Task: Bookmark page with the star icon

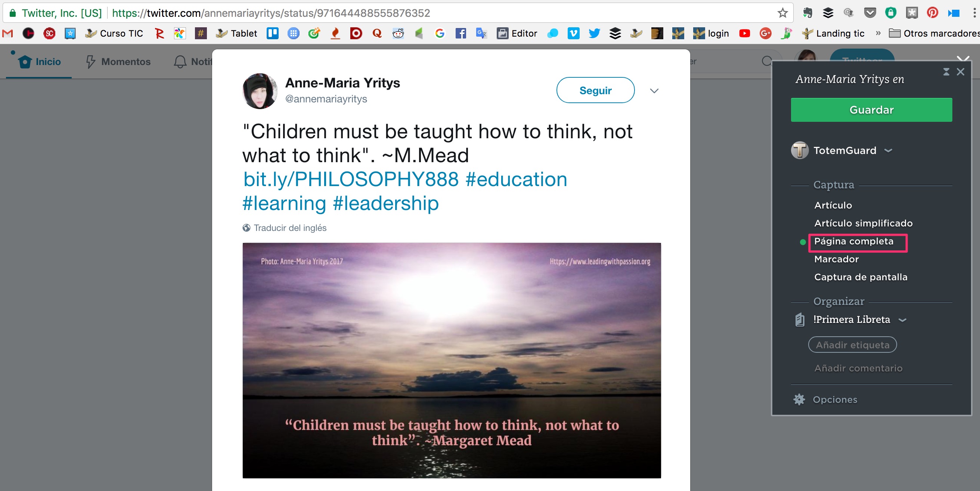Action: (782, 13)
